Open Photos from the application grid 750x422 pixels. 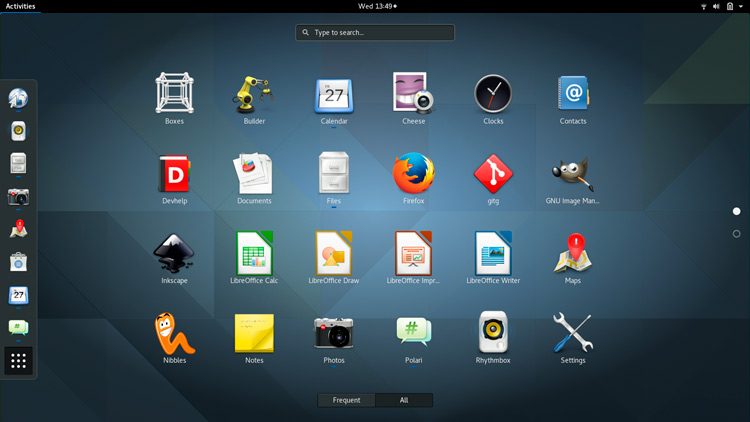tap(334, 333)
